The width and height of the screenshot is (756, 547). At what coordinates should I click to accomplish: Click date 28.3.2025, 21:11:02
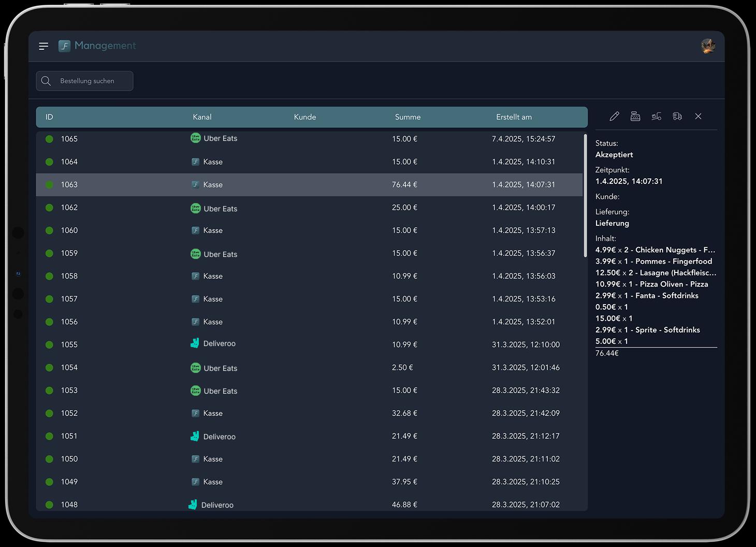point(526,459)
